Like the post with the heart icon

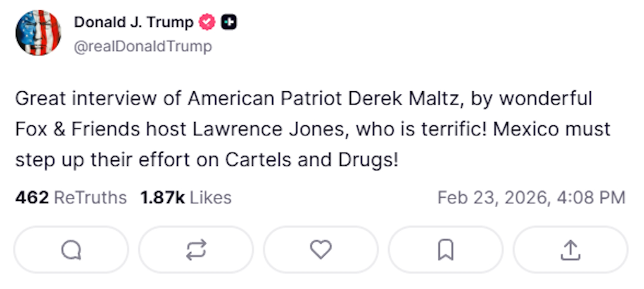[x=321, y=250]
